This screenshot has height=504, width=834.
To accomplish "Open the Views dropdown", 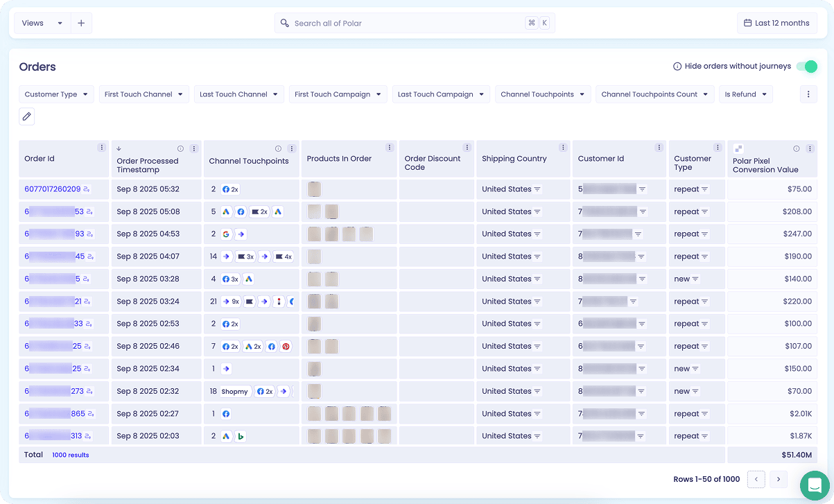I will coord(42,23).
